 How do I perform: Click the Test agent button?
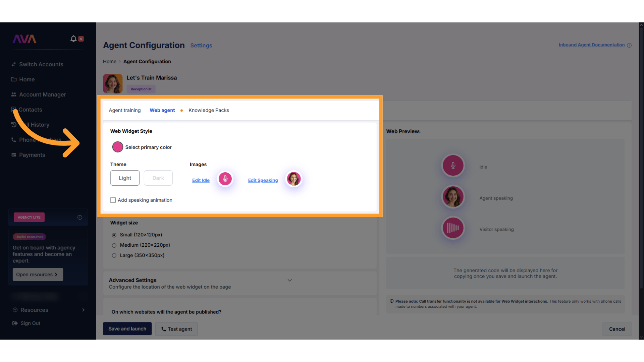pos(176,329)
